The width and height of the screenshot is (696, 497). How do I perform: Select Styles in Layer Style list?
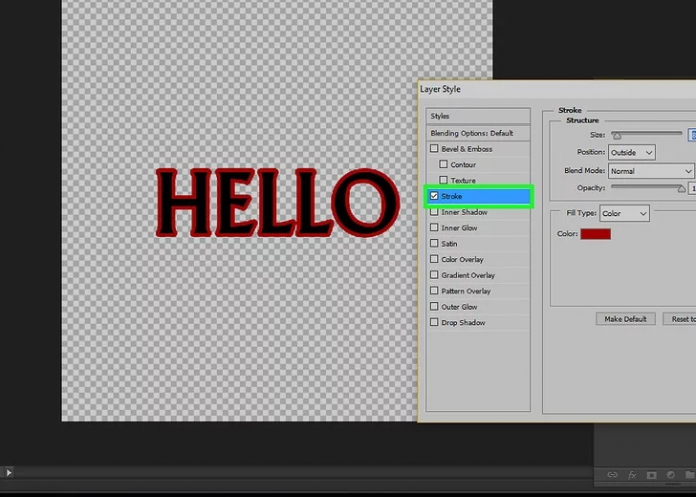coord(477,117)
